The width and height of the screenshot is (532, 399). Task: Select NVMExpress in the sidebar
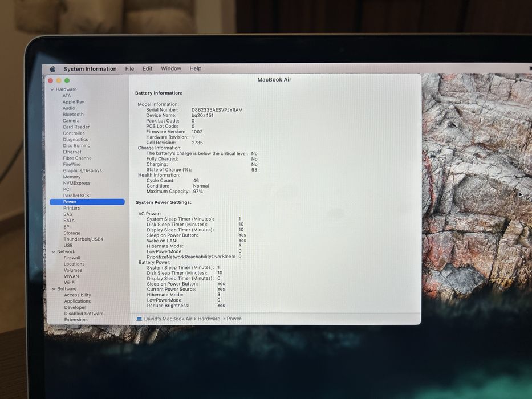(76, 183)
